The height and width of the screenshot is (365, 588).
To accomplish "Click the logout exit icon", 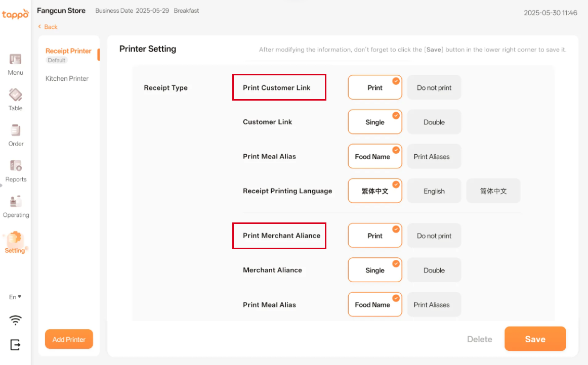I will pos(16,345).
